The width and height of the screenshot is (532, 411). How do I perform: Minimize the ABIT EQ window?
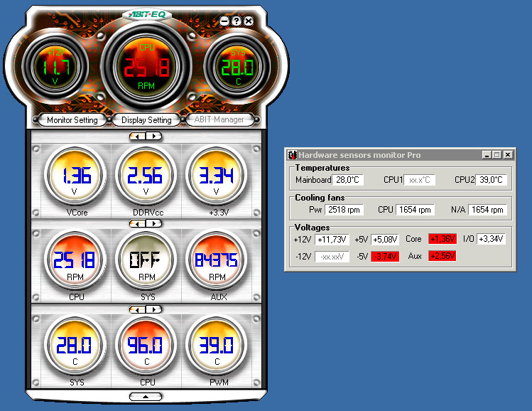[224, 21]
